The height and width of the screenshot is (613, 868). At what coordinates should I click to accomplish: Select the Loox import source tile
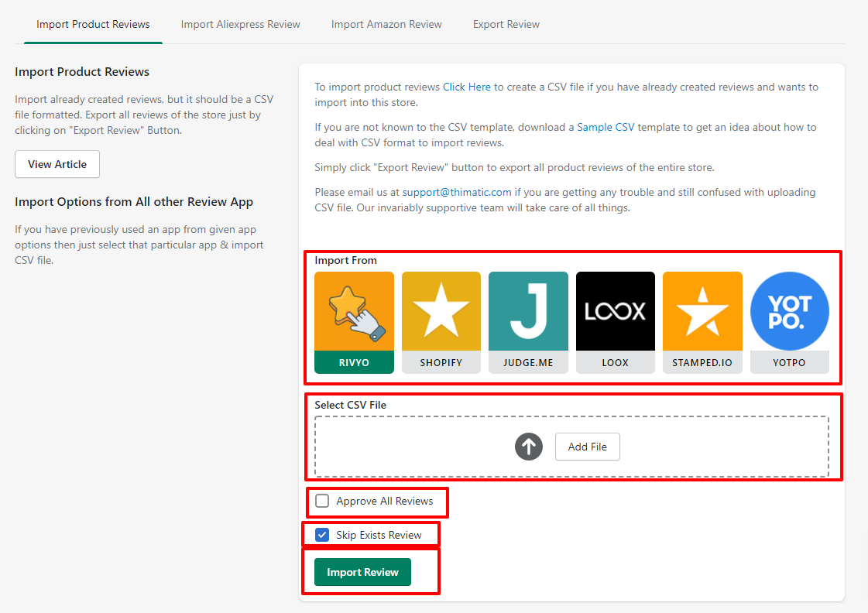click(615, 323)
